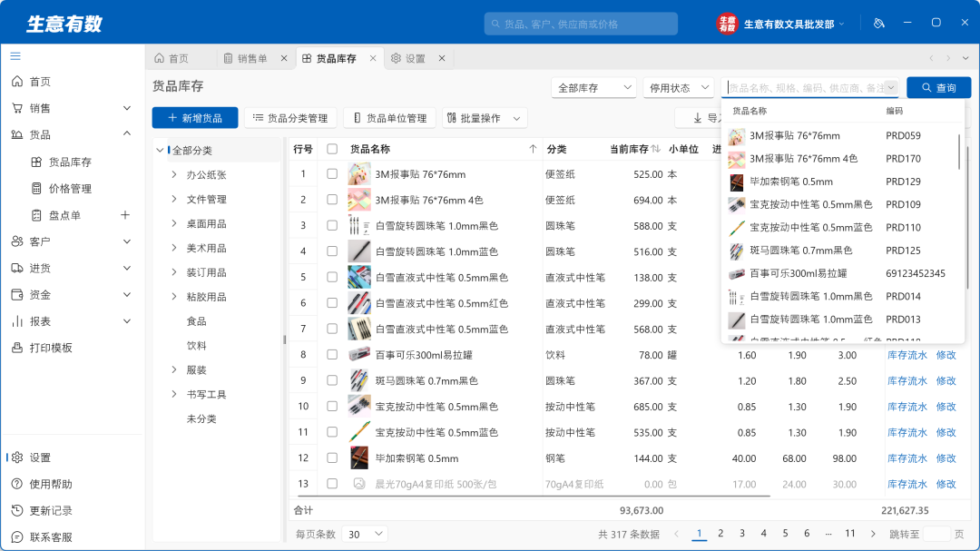Select checkbox for 百事可乐300ml易拉罐 row
This screenshot has height=551, width=980.
tap(332, 355)
